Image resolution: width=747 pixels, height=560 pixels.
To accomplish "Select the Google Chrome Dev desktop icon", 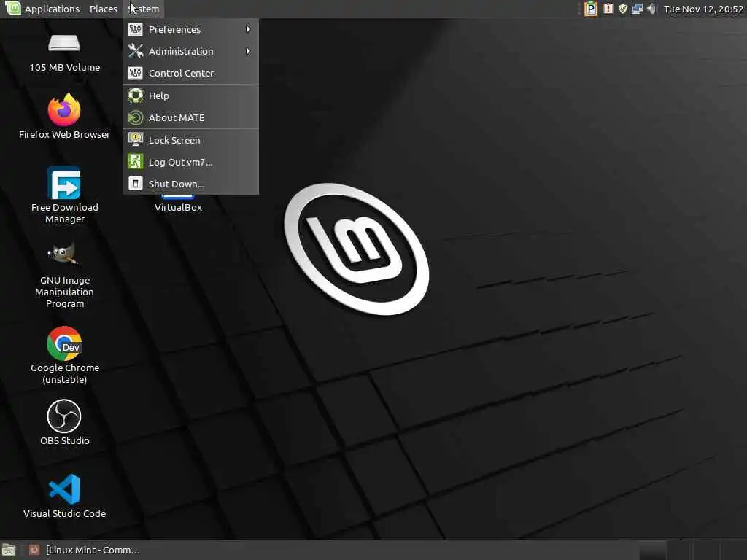I will [64, 343].
